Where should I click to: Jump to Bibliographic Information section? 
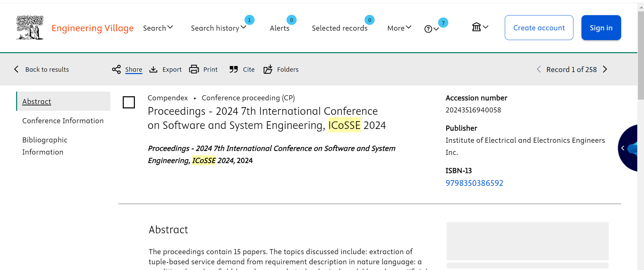click(x=45, y=146)
